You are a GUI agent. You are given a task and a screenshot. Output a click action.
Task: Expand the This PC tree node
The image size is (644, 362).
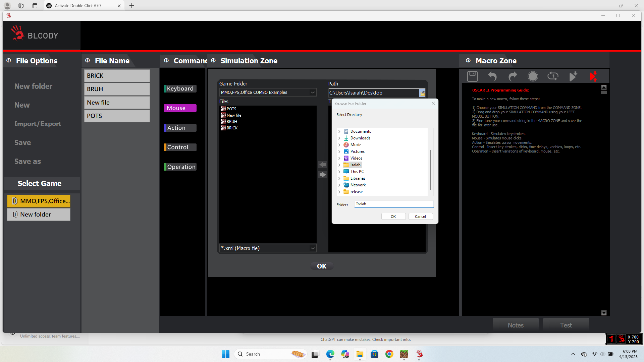coord(339,172)
